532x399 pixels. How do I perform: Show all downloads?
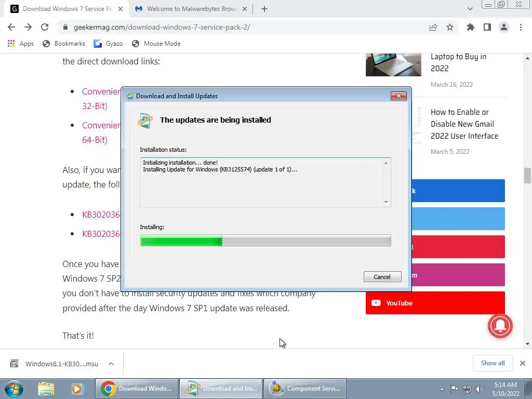pos(493,363)
